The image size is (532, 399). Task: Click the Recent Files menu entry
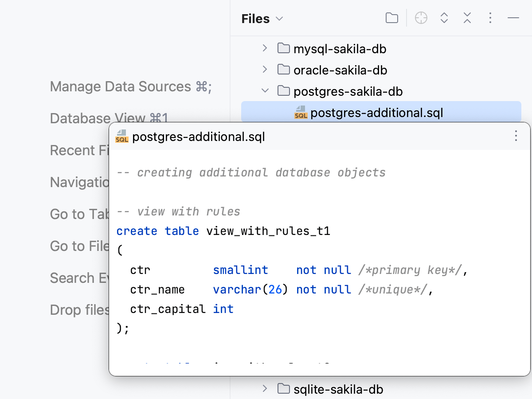coord(80,150)
